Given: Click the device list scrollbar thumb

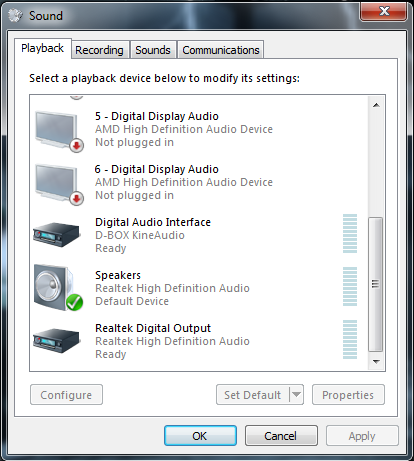Looking at the screenshot, I should coord(376,284).
